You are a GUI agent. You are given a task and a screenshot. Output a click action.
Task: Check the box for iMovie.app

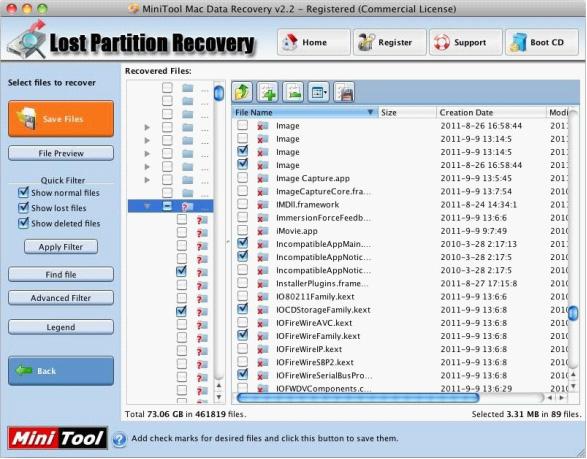[x=243, y=230]
